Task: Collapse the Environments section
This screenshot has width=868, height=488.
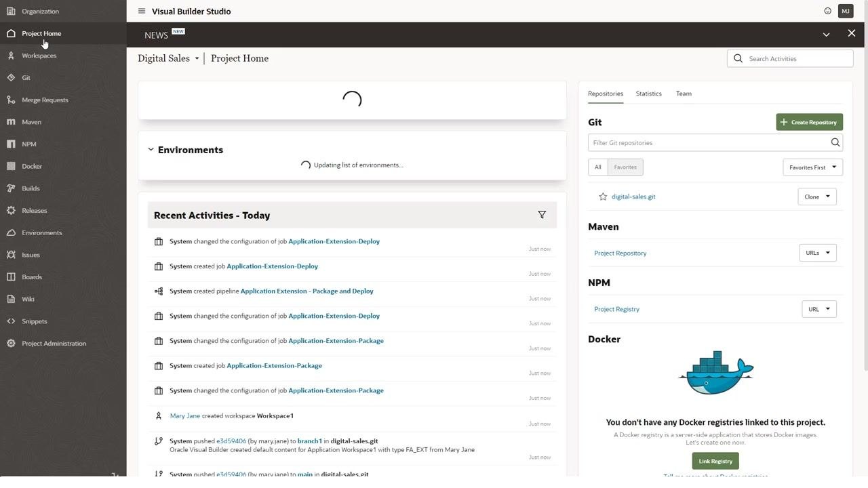Action: [x=151, y=150]
